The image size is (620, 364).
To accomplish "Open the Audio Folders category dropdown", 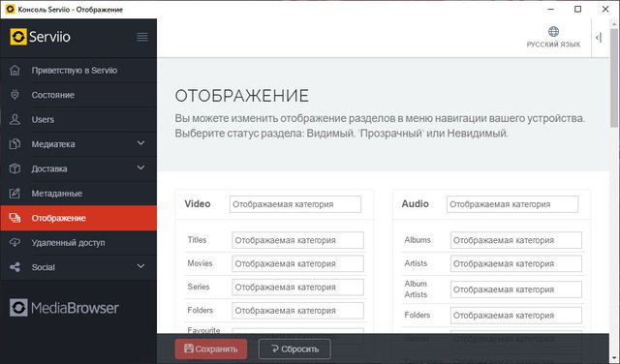I will 516,316.
